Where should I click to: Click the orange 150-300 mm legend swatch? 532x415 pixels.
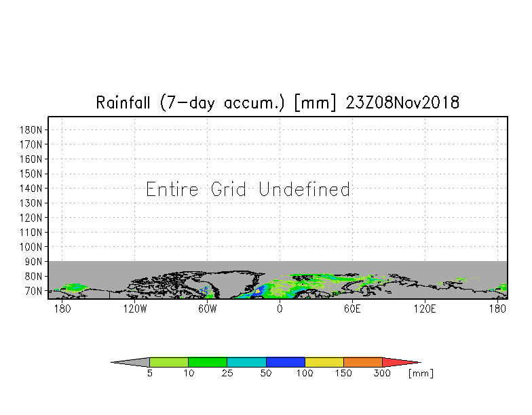(x=363, y=362)
